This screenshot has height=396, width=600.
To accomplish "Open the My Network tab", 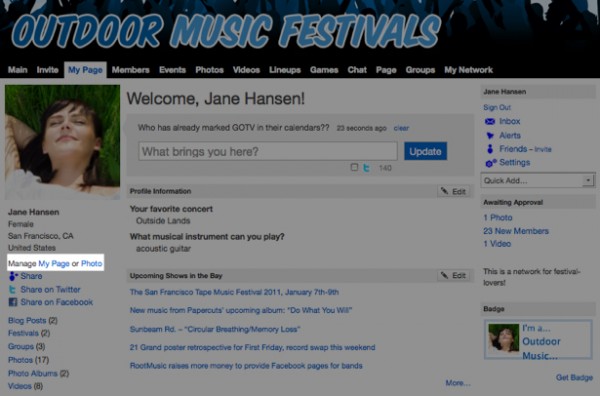I will [x=468, y=70].
